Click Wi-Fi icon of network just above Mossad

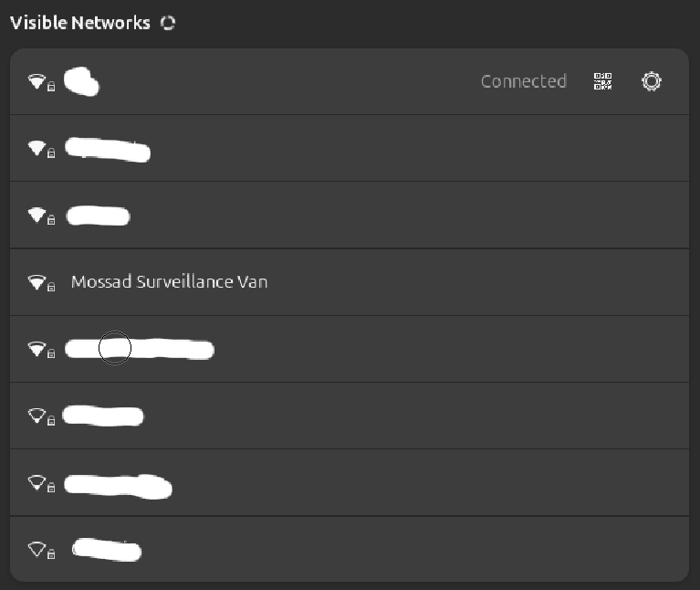[36, 215]
